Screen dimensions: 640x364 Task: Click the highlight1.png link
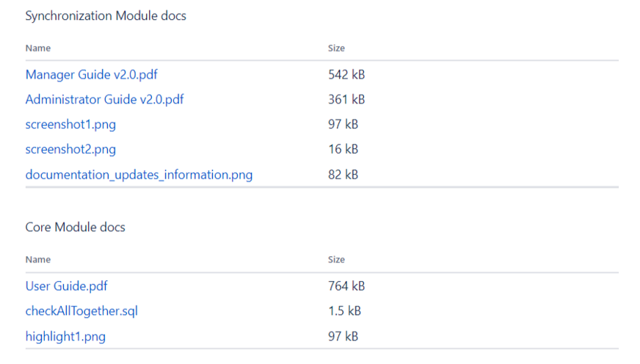tap(65, 336)
